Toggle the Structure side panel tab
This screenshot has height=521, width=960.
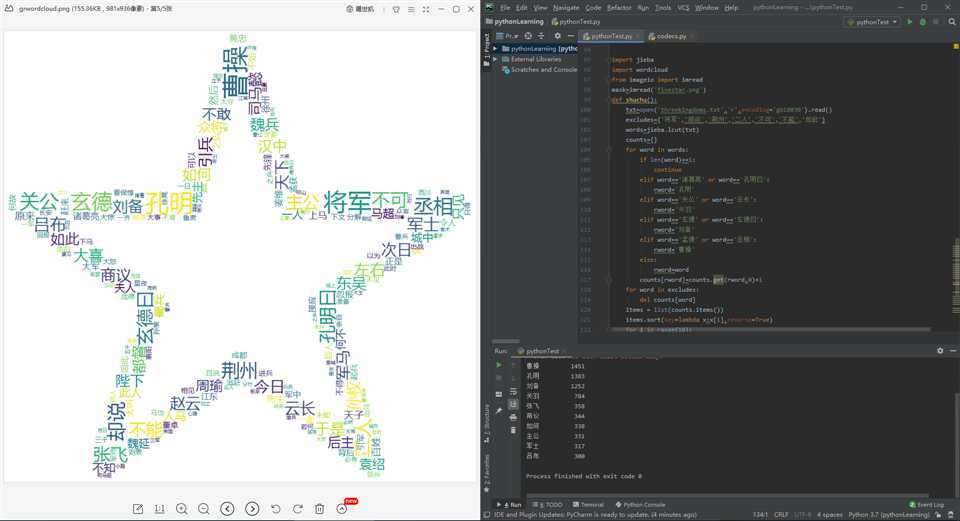click(x=487, y=421)
